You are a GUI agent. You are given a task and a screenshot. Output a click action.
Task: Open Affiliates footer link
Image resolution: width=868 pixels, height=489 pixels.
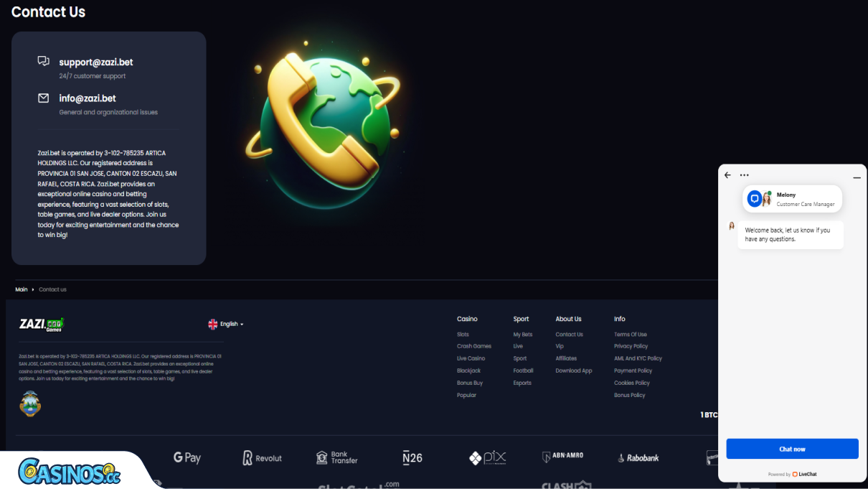click(566, 358)
